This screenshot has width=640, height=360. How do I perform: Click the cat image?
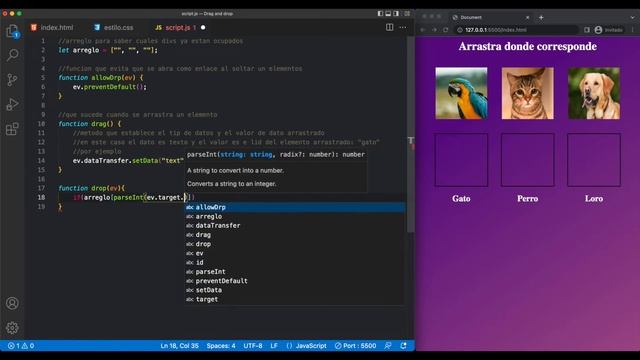[x=527, y=93]
